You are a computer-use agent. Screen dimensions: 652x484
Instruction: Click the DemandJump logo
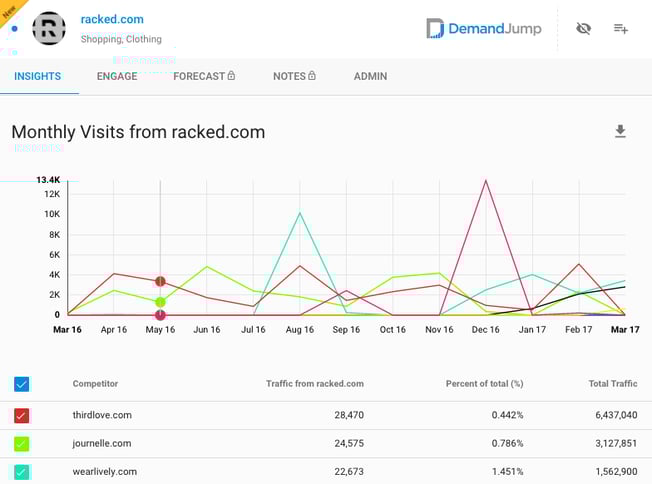click(484, 29)
